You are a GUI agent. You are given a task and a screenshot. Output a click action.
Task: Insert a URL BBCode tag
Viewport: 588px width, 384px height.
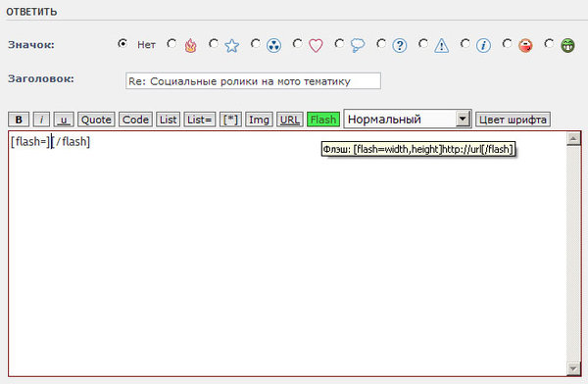point(290,120)
